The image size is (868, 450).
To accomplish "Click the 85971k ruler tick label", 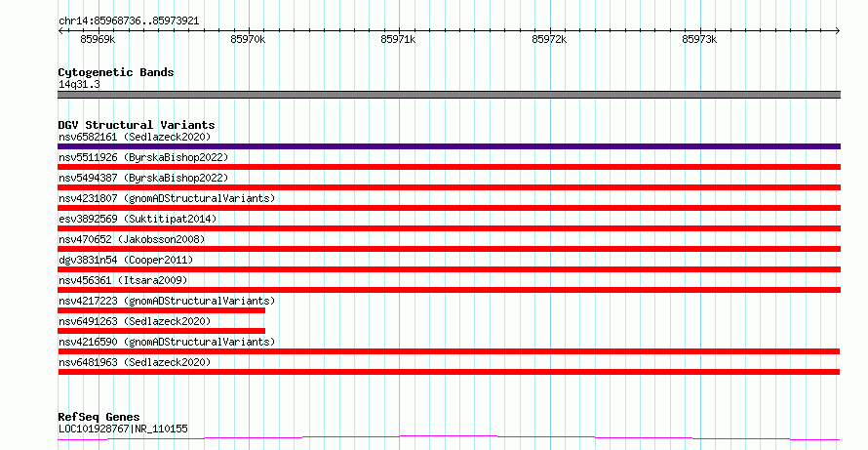I will pyautogui.click(x=398, y=39).
